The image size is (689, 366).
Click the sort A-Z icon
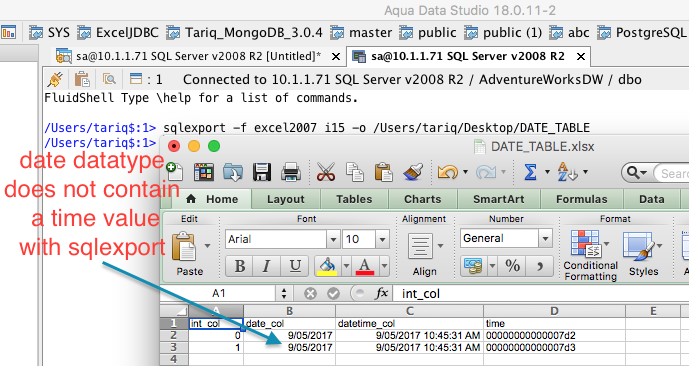tap(567, 172)
